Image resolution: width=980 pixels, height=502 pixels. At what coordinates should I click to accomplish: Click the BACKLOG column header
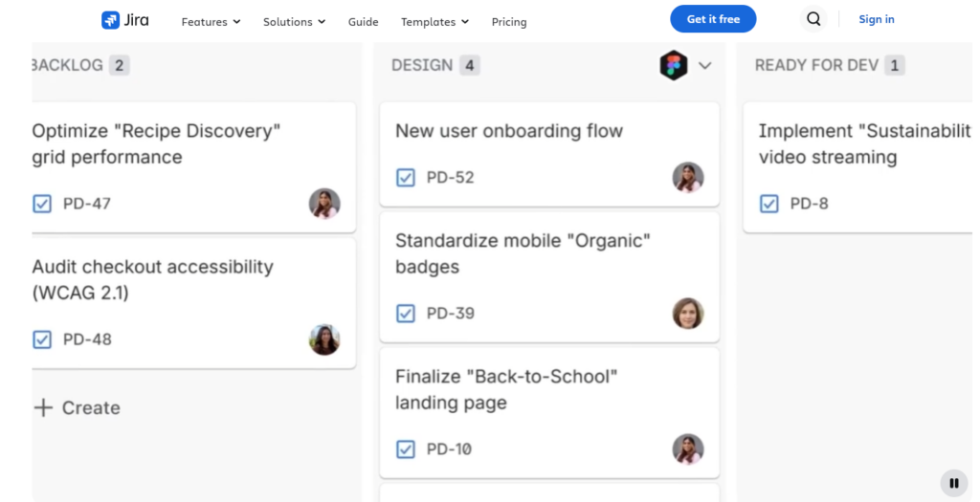[68, 65]
